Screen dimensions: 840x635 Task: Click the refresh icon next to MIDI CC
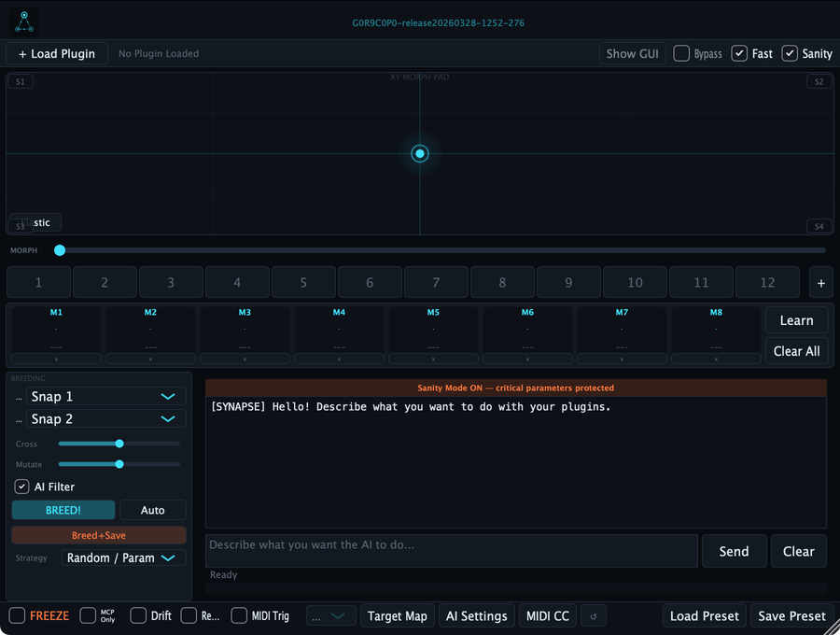coord(593,615)
